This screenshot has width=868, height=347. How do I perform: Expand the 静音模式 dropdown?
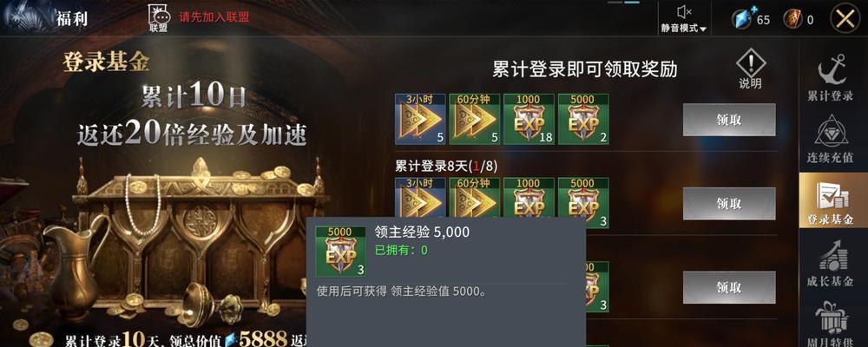[684, 29]
